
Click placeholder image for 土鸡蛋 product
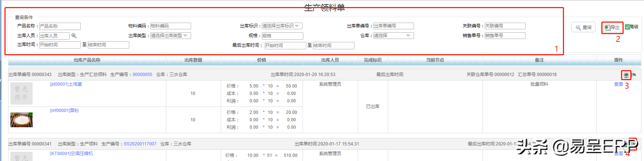coord(21,93)
